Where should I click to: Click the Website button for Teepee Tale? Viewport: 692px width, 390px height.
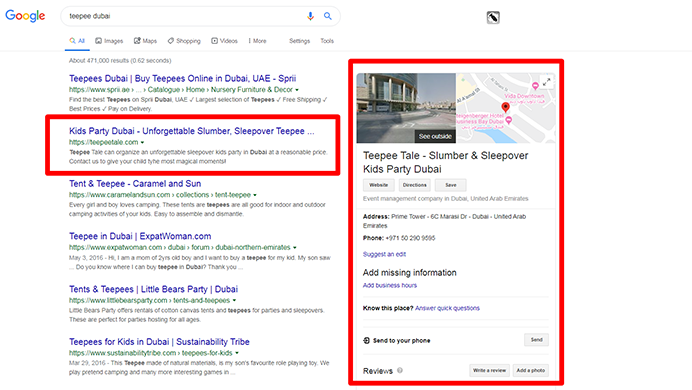[x=379, y=185]
